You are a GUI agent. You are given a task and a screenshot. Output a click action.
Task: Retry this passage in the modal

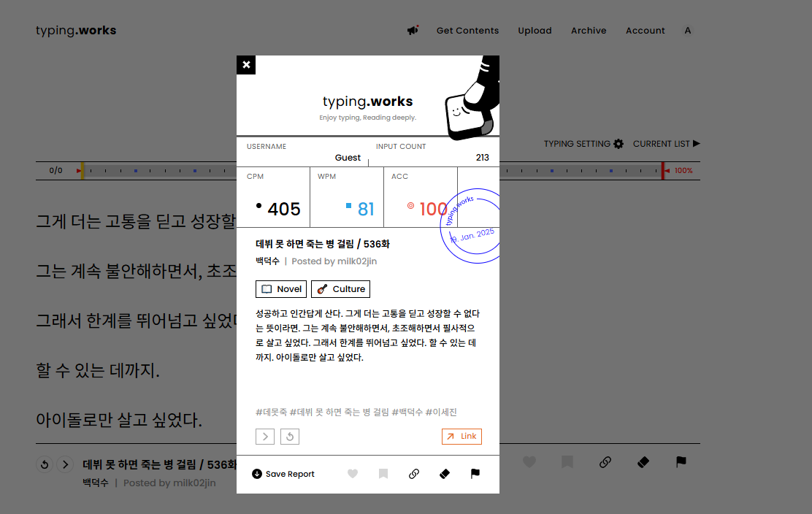(290, 437)
